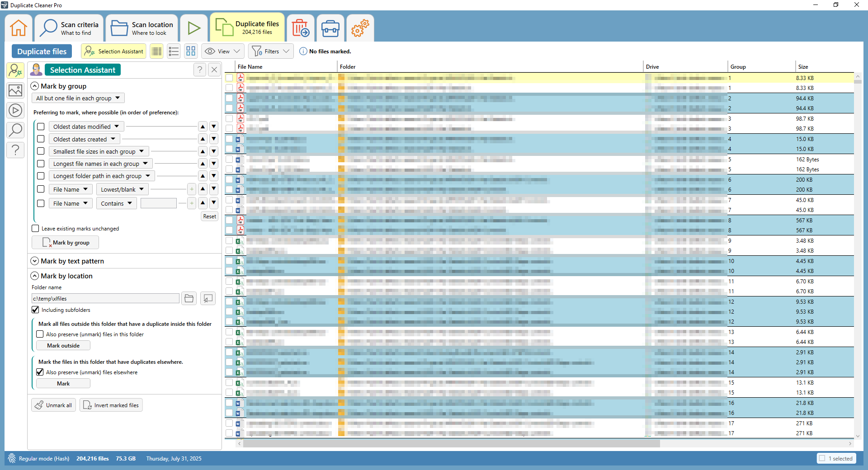Click the Home icon tab

pyautogui.click(x=19, y=28)
